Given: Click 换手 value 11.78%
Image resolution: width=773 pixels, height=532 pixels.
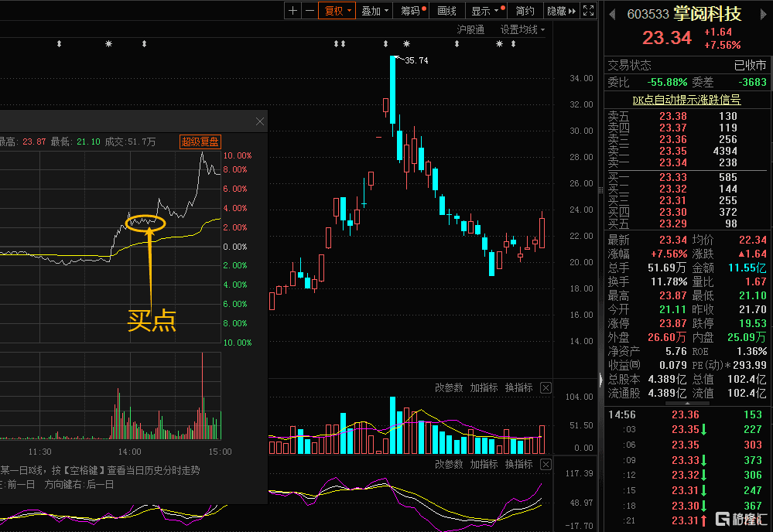Looking at the screenshot, I should 669,281.
